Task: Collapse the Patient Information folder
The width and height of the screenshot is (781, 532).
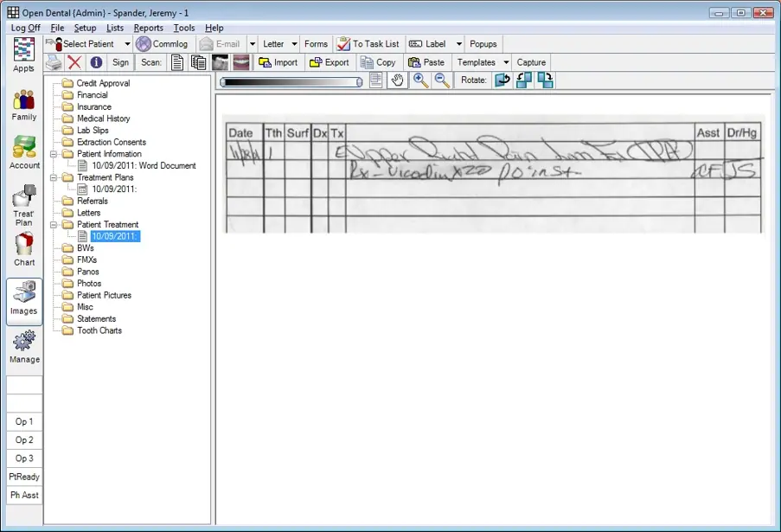Action: tap(52, 153)
